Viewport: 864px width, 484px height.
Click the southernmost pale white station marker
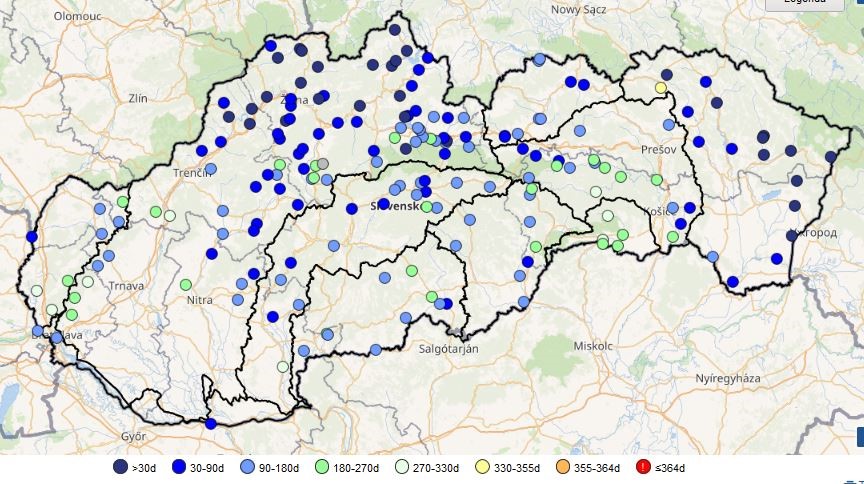pyautogui.click(x=283, y=367)
